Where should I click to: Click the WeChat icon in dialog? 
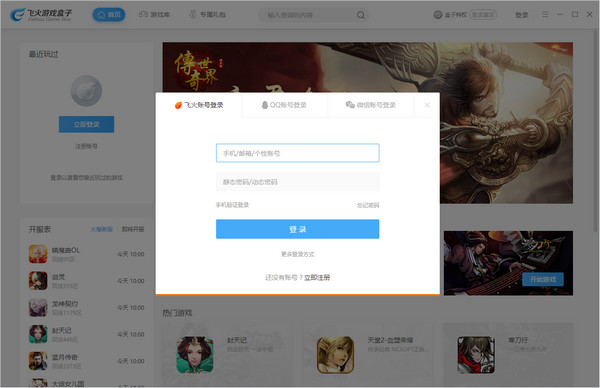coord(350,104)
